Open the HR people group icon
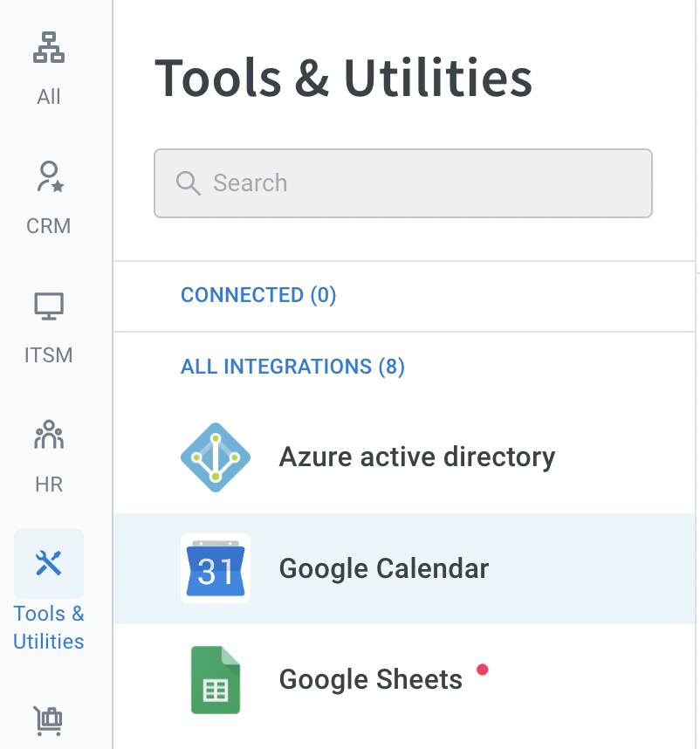This screenshot has height=749, width=700. 49,435
